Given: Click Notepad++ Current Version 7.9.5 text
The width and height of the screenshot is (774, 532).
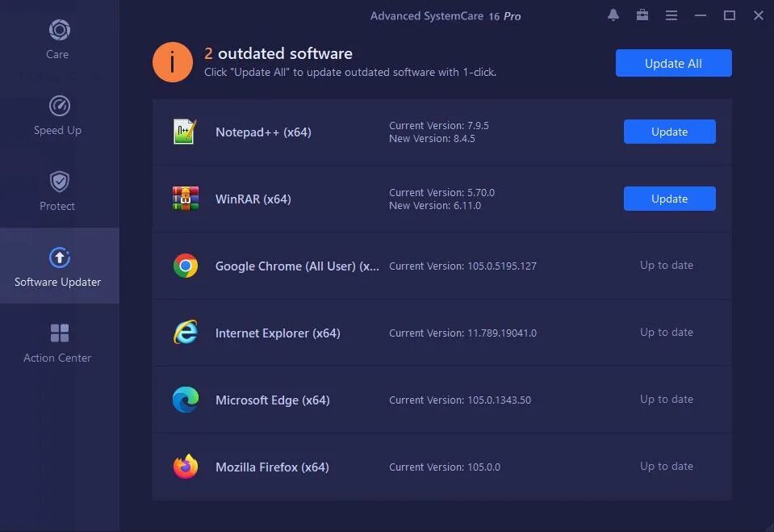Looking at the screenshot, I should pyautogui.click(x=439, y=125).
